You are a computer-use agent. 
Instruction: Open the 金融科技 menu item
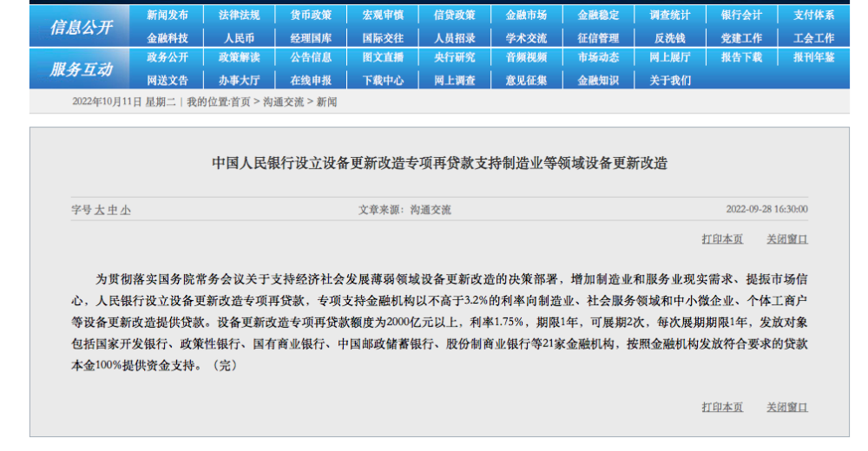[x=168, y=38]
